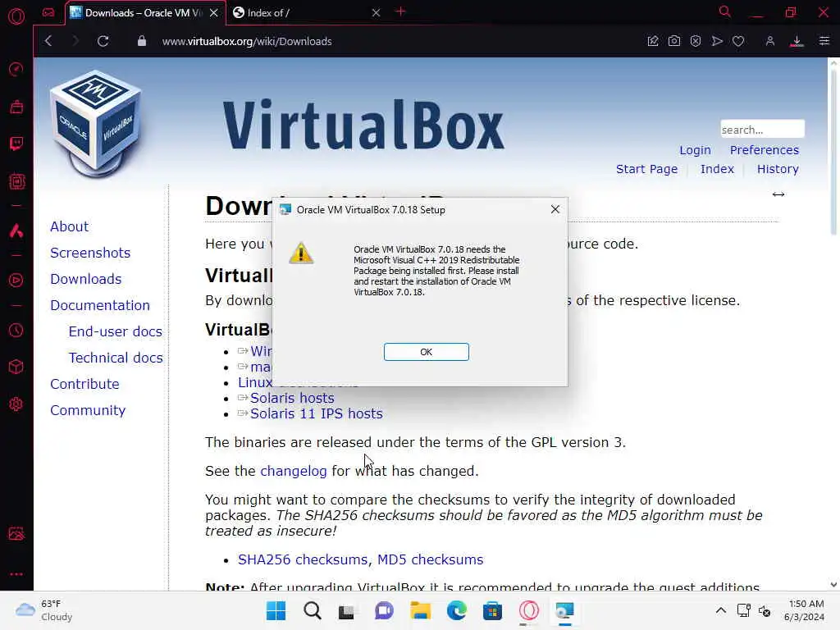Image resolution: width=840 pixels, height=630 pixels.
Task: Open the History link
Action: point(778,169)
